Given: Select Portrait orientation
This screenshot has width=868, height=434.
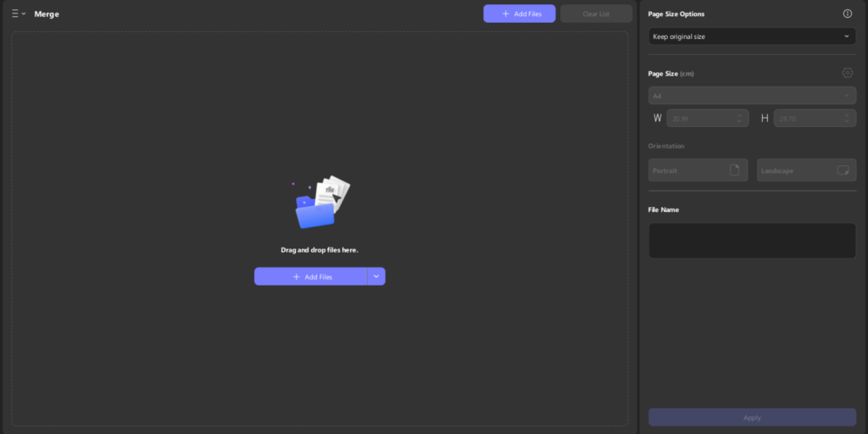Looking at the screenshot, I should coord(698,170).
